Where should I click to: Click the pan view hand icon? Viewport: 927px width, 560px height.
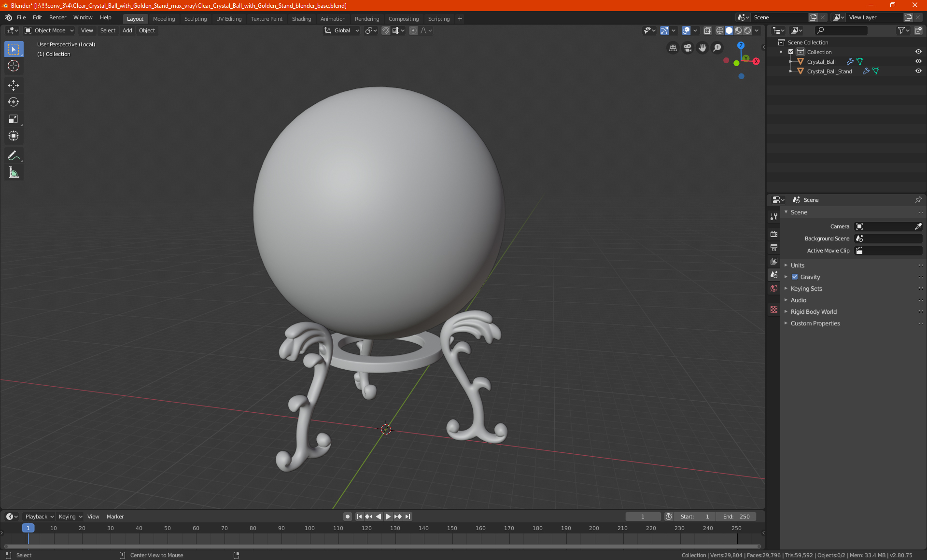pyautogui.click(x=702, y=48)
